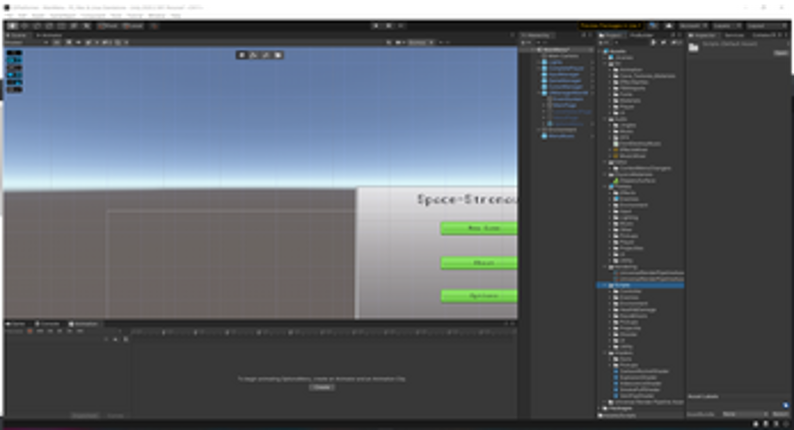
Task: Toggle grid snapping icon in the main toolbar
Action: coord(154,26)
